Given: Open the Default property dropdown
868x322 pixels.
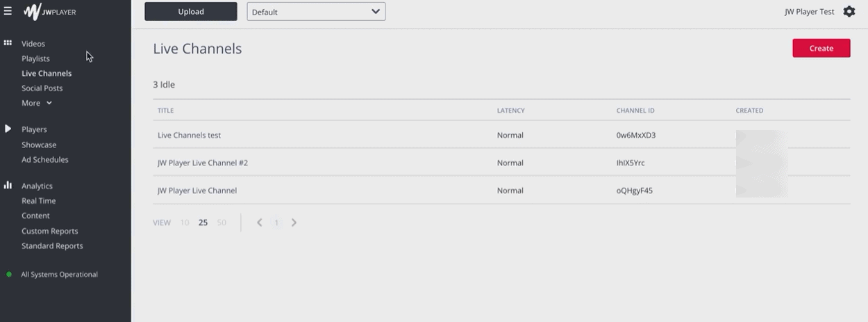Looking at the screenshot, I should 316,12.
